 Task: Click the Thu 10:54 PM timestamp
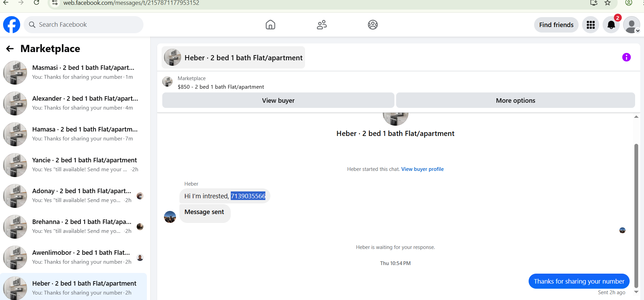click(x=395, y=263)
